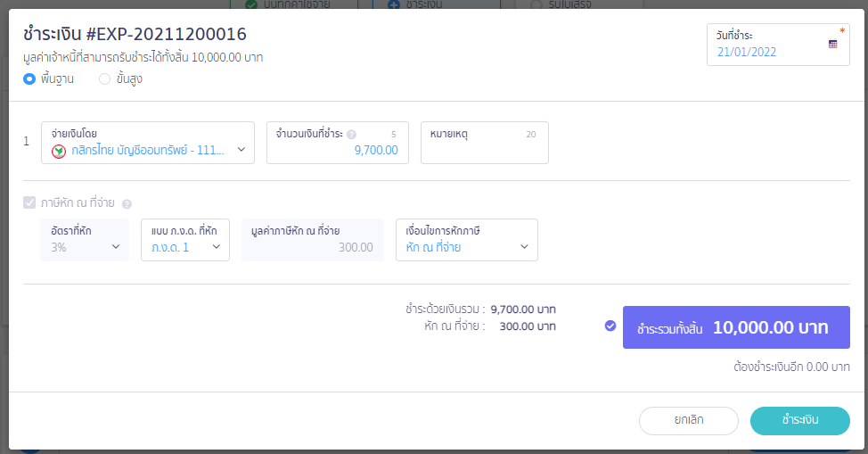The height and width of the screenshot is (454, 868).
Task: Open the เงื่อนไขการหักภาษี dropdown
Action: click(467, 239)
